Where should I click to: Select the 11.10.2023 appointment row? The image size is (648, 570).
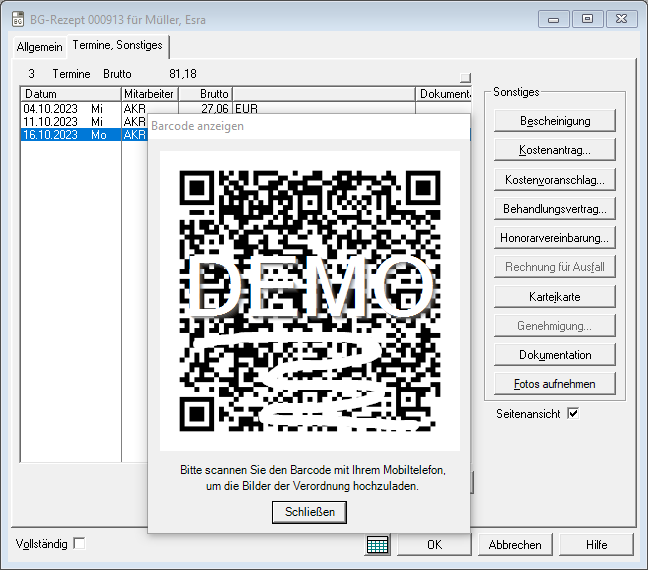[x=84, y=122]
